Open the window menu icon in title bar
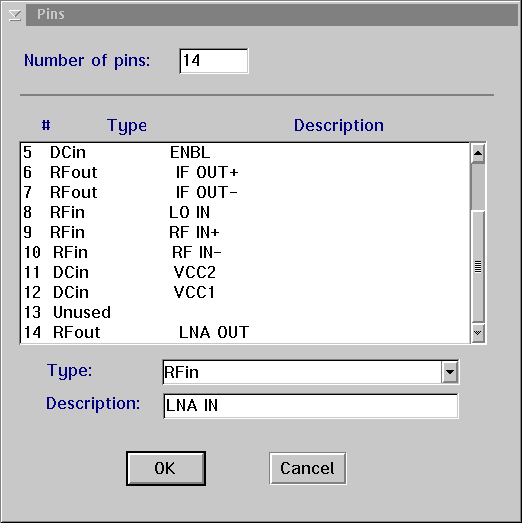 (14, 15)
